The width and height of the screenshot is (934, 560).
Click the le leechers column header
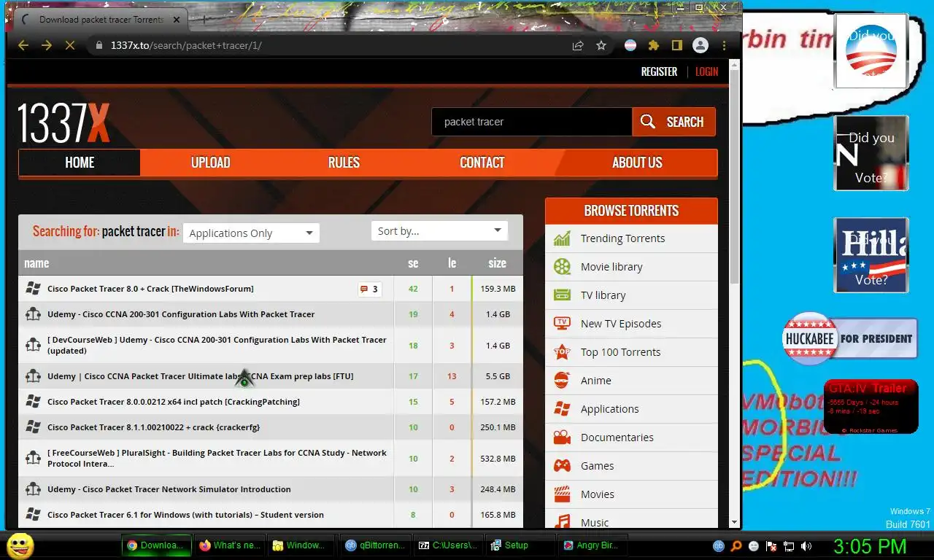tap(452, 263)
